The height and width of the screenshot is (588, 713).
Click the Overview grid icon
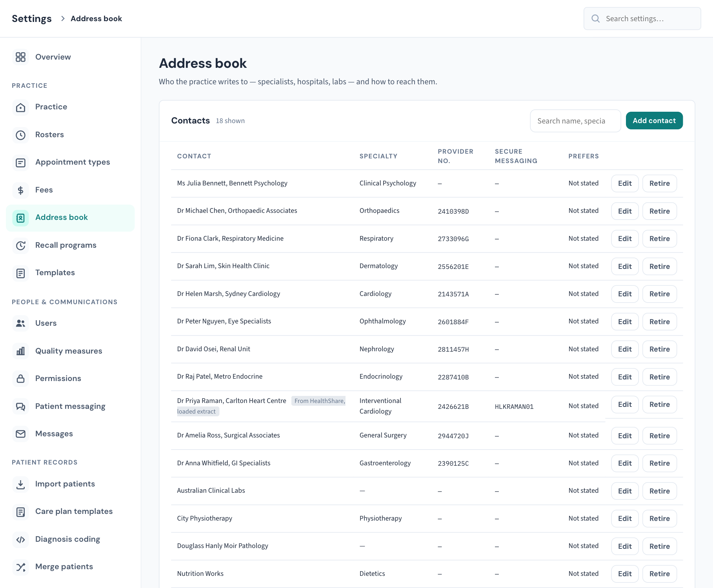(x=20, y=57)
